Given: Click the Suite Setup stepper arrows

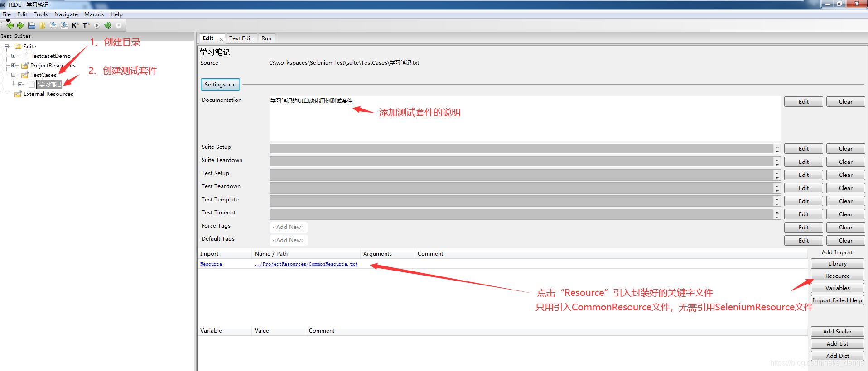Looking at the screenshot, I should (x=777, y=149).
